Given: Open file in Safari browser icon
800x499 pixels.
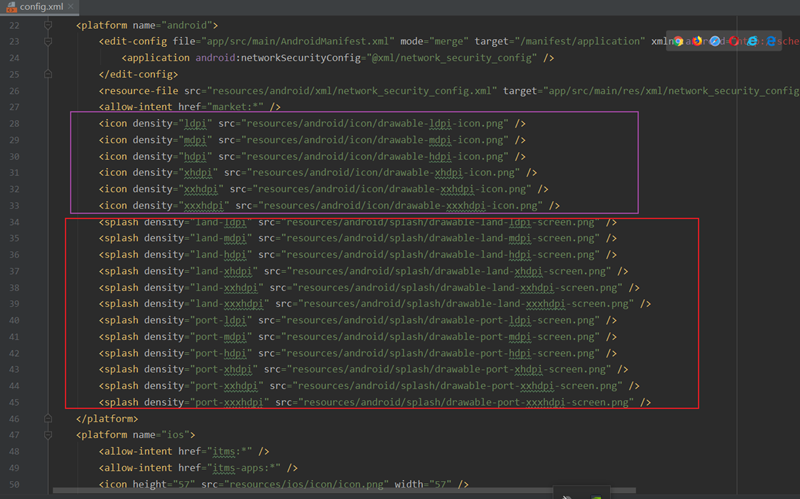Looking at the screenshot, I should [715, 41].
